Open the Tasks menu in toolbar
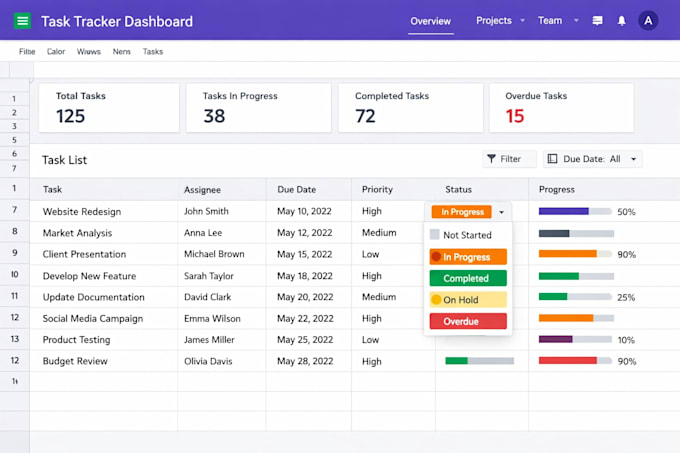 click(153, 52)
